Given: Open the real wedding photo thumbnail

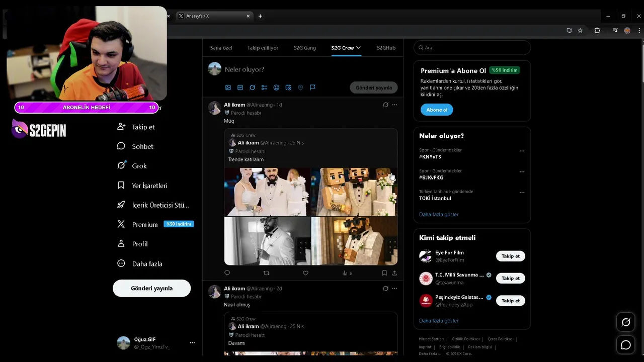Looking at the screenshot, I should [x=267, y=192].
